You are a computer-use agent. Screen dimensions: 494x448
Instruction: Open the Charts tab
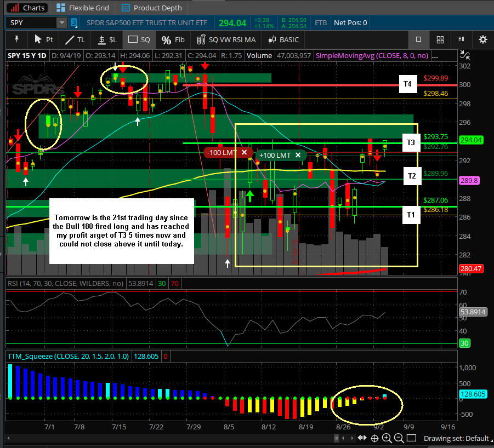point(27,8)
